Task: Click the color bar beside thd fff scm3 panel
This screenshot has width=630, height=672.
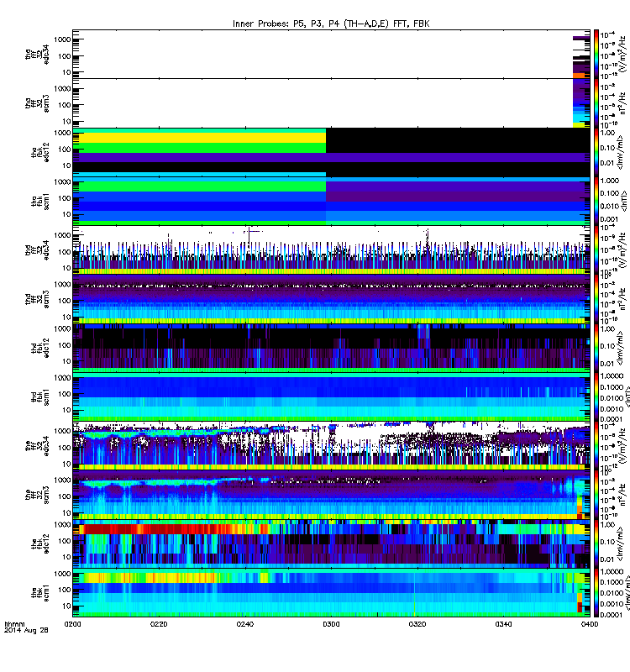Action: pos(596,299)
